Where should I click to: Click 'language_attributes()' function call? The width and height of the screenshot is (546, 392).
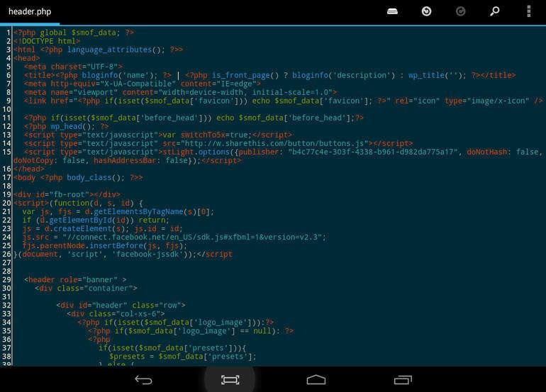[113, 50]
